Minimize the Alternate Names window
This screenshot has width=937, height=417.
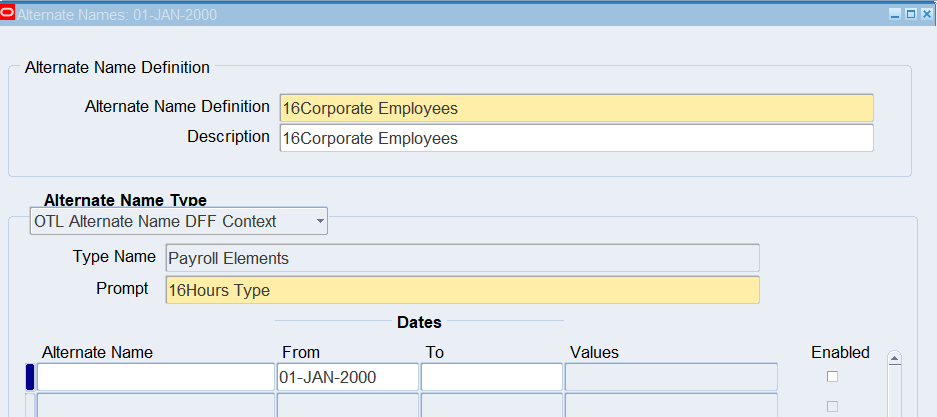896,14
